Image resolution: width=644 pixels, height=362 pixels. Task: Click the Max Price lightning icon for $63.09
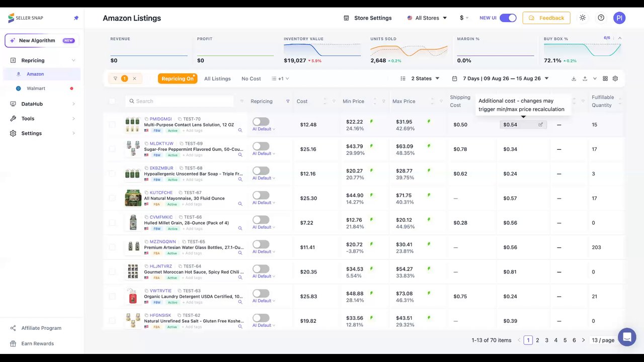(429, 146)
